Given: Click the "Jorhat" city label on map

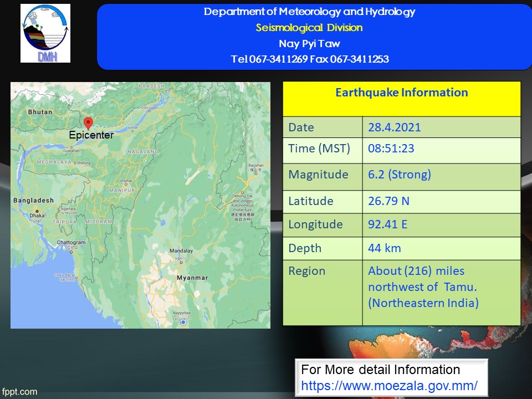Looking at the screenshot, I should [x=132, y=128].
